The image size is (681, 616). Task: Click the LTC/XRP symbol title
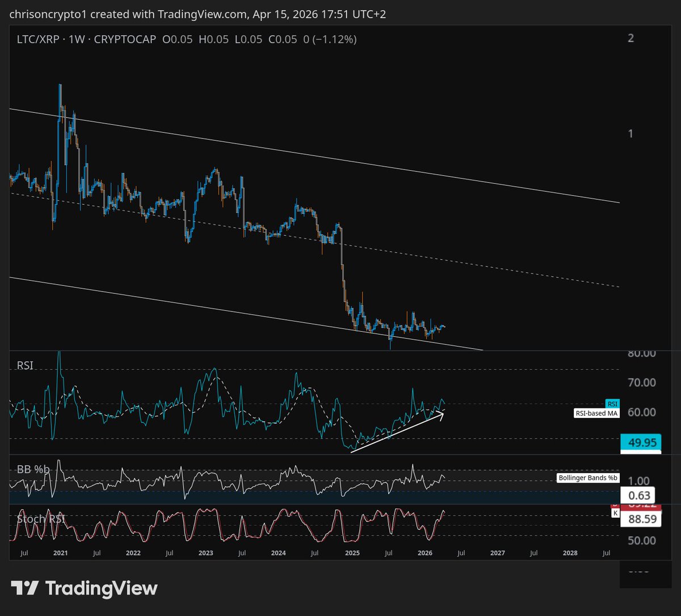tap(39, 40)
